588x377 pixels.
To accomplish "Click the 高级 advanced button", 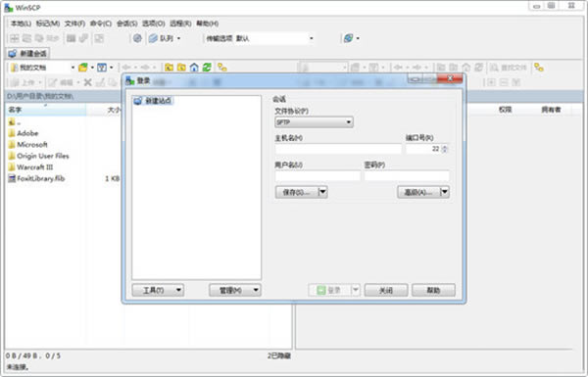I will click(418, 192).
